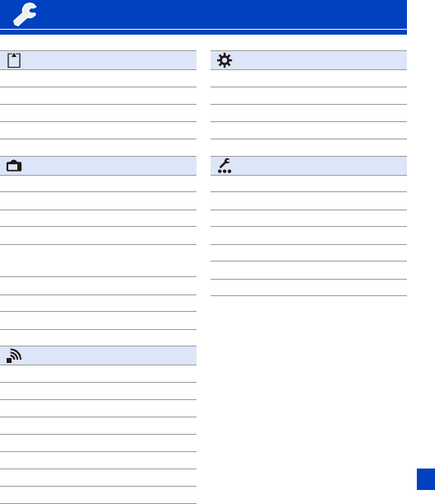This screenshot has width=435, height=504.
Task: Select the double-height row in camera section
Action: (x=98, y=261)
